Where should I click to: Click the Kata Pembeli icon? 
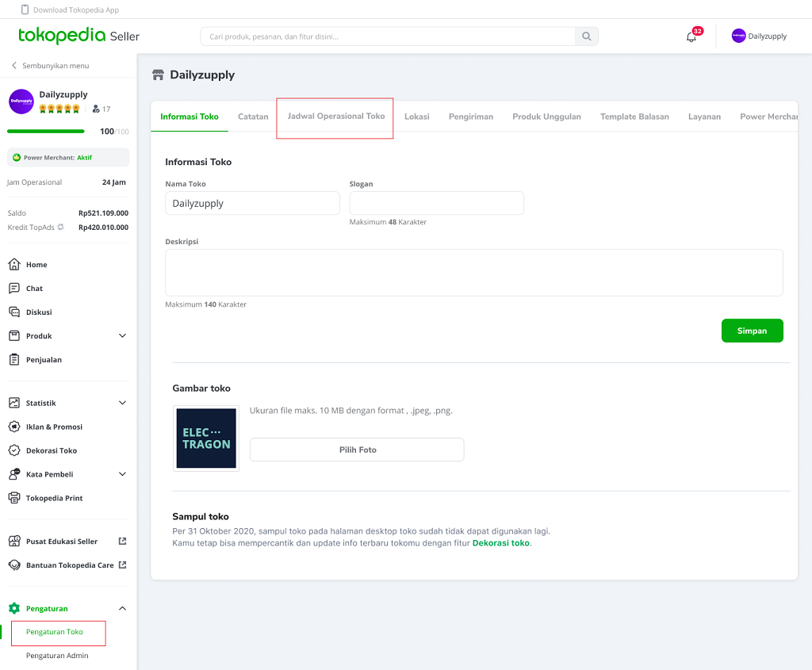pos(14,474)
